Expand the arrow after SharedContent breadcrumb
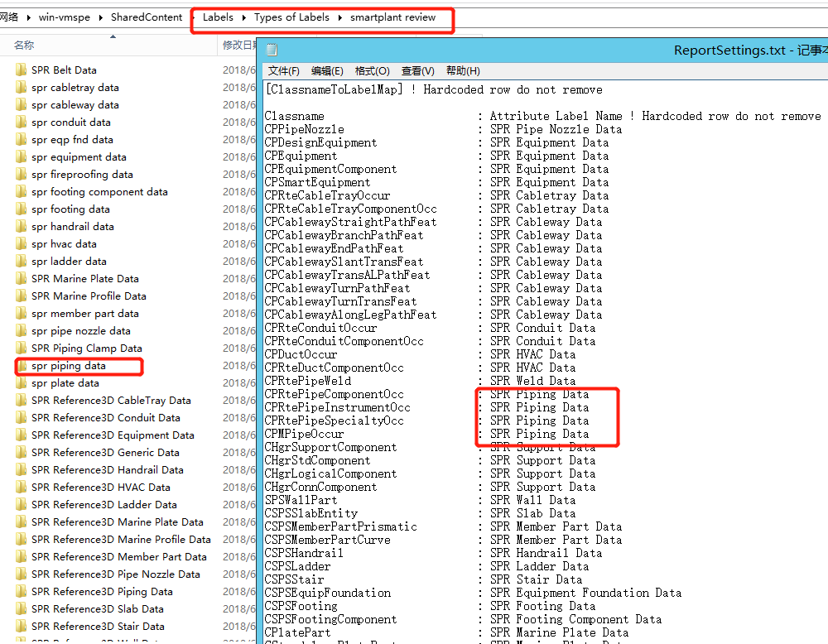The width and height of the screenshot is (828, 644). 192,17
